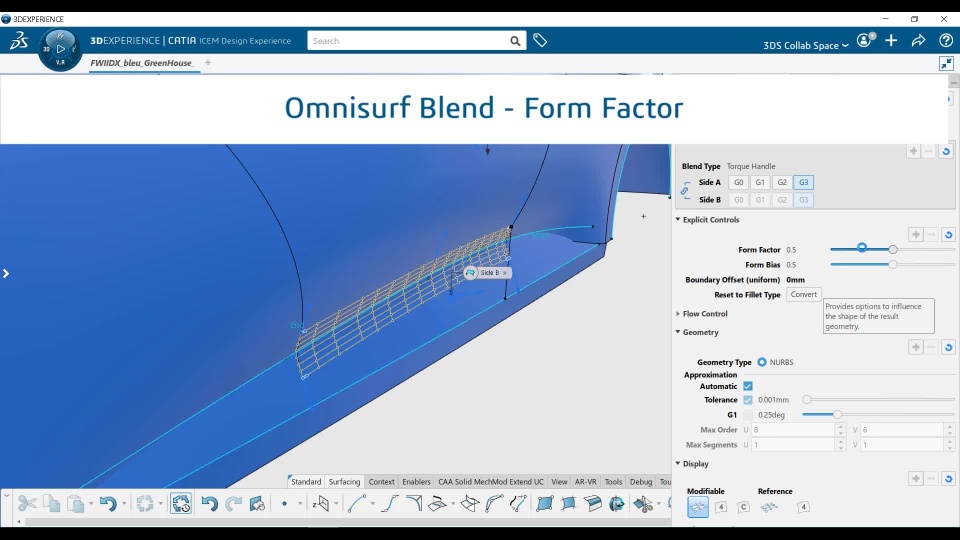The height and width of the screenshot is (540, 960).
Task: Reset Explicit Controls with the circular arrow
Action: pyautogui.click(x=948, y=234)
